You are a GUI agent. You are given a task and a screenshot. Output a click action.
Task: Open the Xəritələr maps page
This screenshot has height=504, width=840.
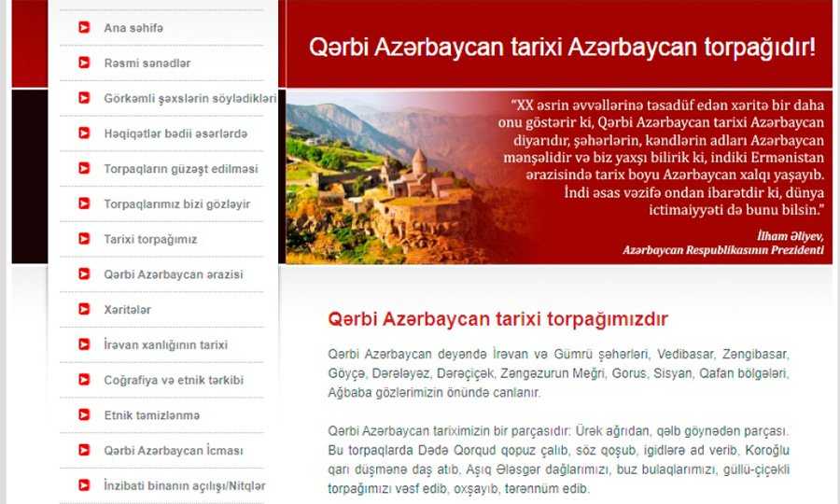pos(128,310)
